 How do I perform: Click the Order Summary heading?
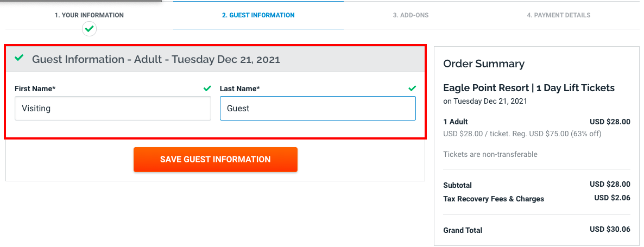tap(484, 64)
